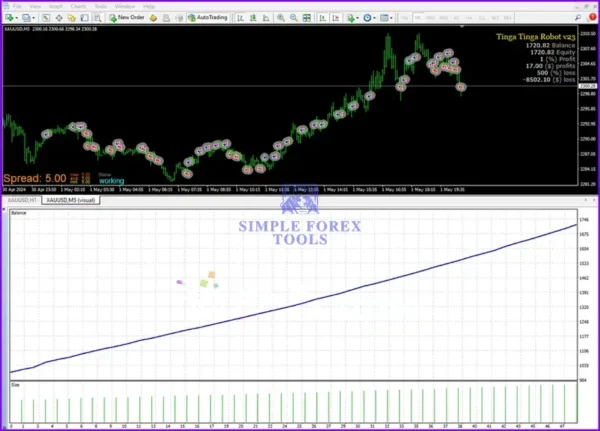Click the 1720.82 Balance readout
This screenshot has width=600, height=431.
click(550, 46)
